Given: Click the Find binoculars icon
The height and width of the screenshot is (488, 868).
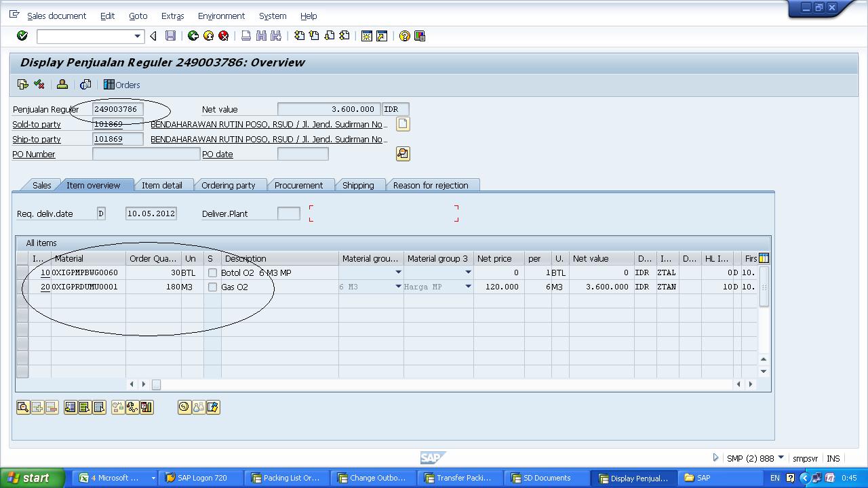Looking at the screenshot, I should tap(261, 36).
